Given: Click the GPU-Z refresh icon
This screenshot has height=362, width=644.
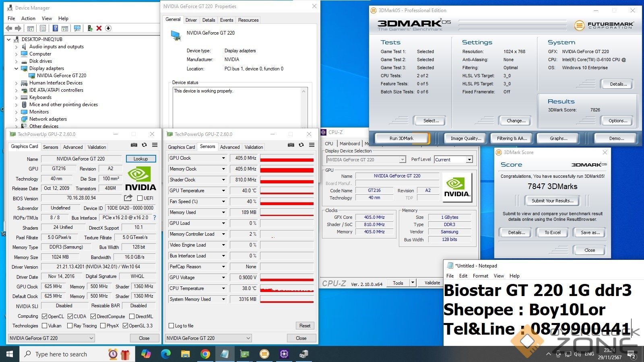Looking at the screenshot, I should (144, 145).
